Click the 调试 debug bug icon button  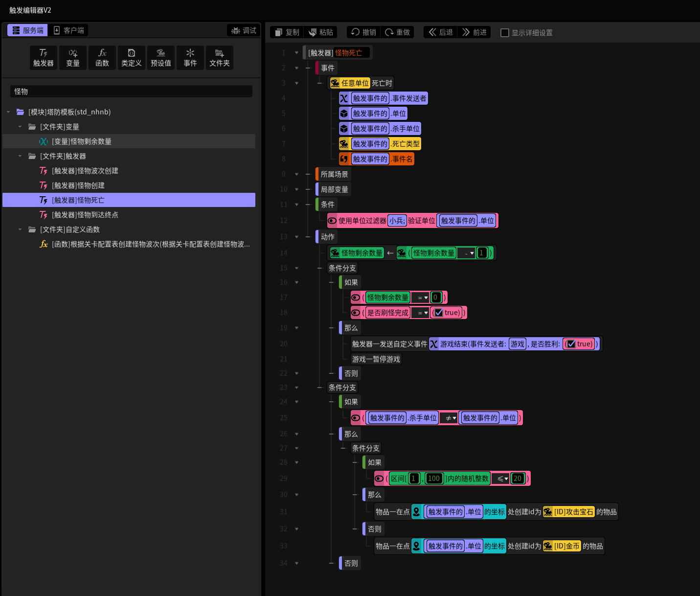click(x=244, y=30)
